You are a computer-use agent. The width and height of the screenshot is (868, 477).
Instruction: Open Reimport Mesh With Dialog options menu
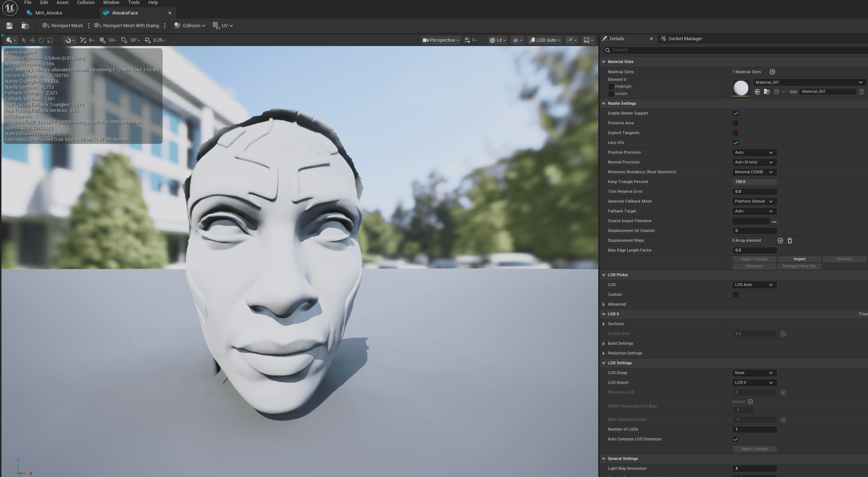click(165, 25)
